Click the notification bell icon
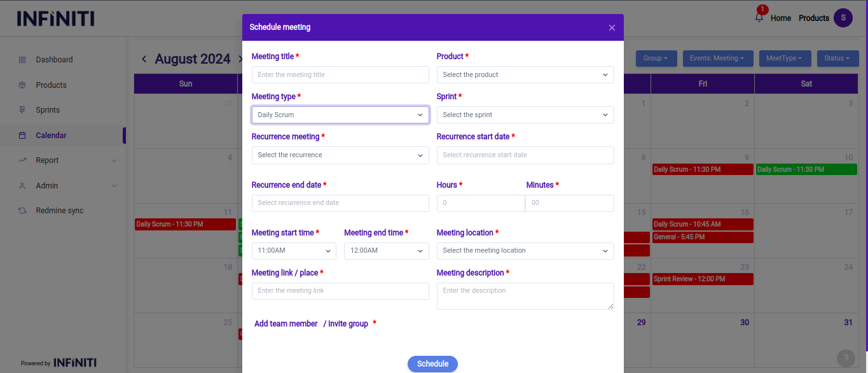Screen dimensions: 868x373 [x=759, y=18]
